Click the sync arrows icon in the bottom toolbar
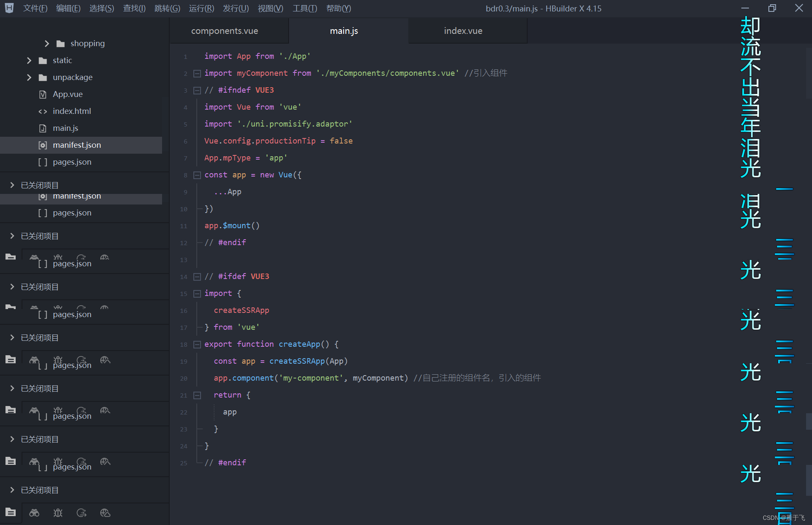The width and height of the screenshot is (812, 525). coord(82,513)
